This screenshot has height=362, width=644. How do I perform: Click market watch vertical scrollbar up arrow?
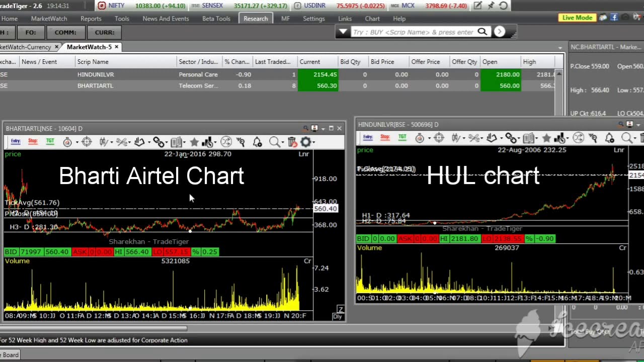click(x=559, y=73)
